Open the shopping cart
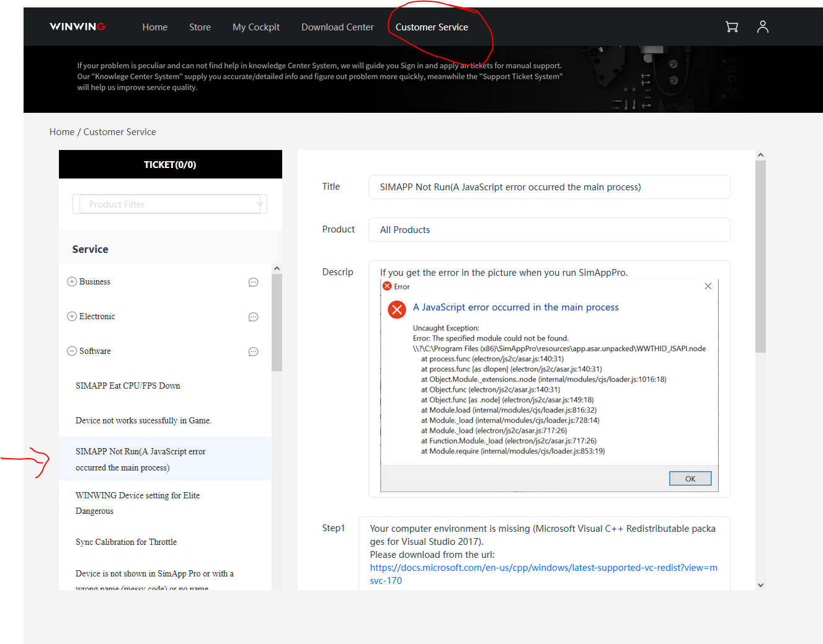Viewport: 823px width, 644px height. 732,27
